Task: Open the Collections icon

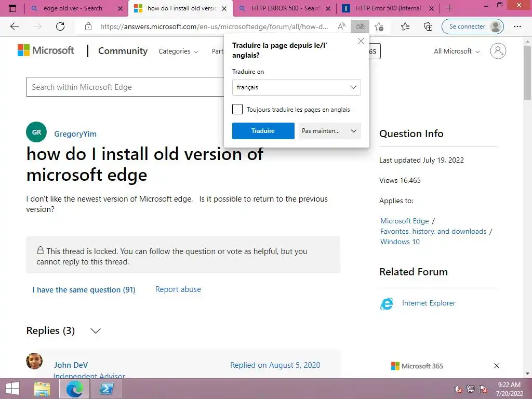Action: click(x=428, y=26)
